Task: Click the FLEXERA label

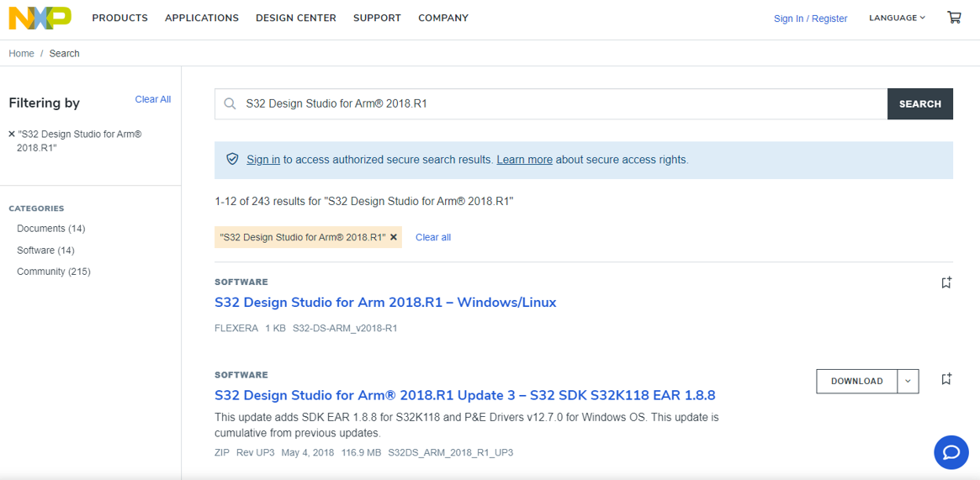Action: pyautogui.click(x=236, y=329)
